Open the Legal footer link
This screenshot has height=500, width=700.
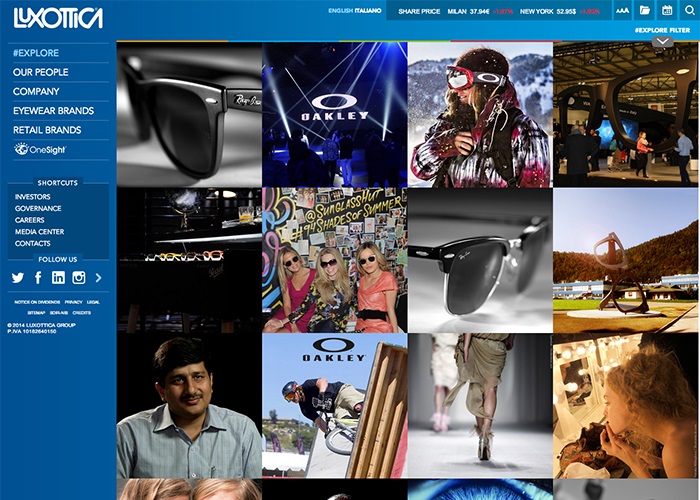tap(93, 302)
